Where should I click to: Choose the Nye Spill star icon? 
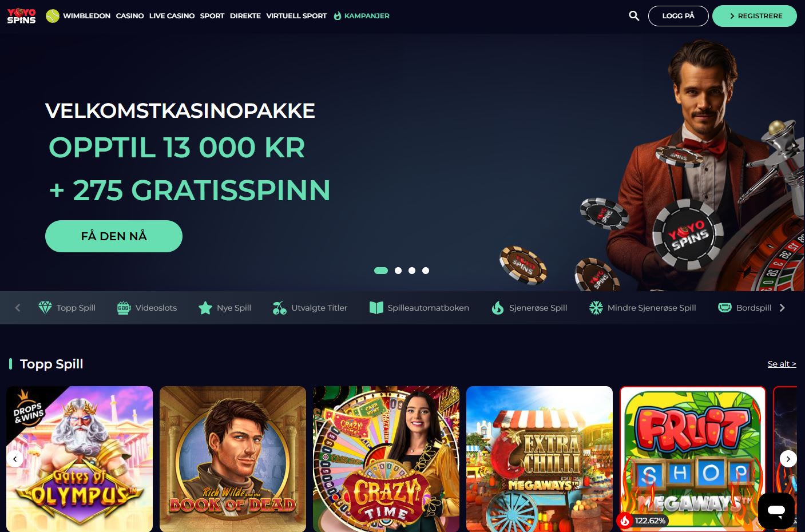tap(205, 308)
